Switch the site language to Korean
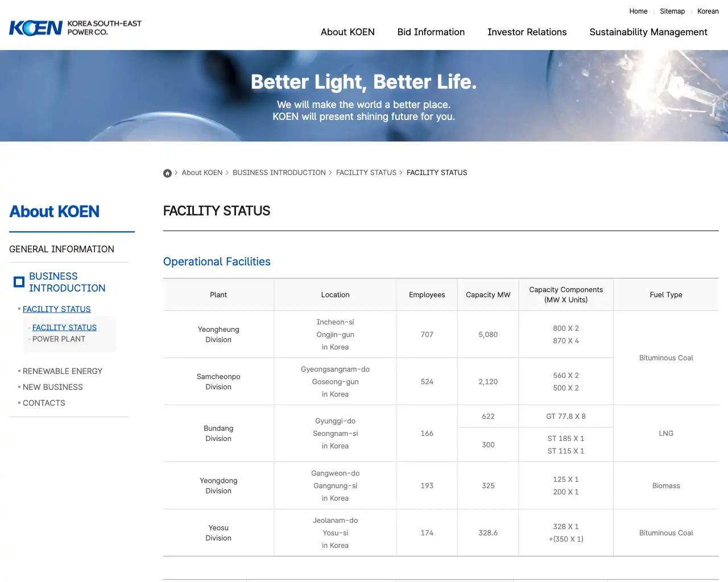This screenshot has height=582, width=728. pos(708,11)
